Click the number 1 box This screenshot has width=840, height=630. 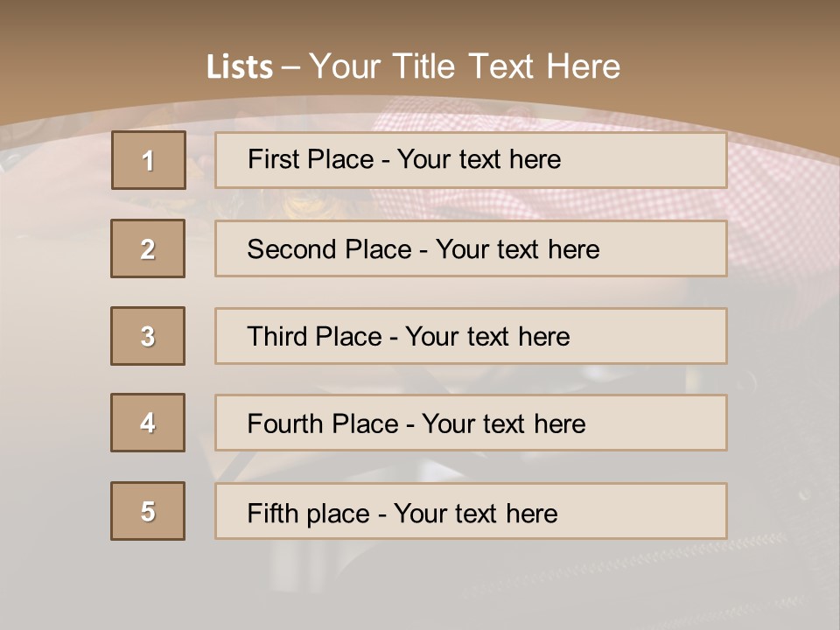pos(149,160)
